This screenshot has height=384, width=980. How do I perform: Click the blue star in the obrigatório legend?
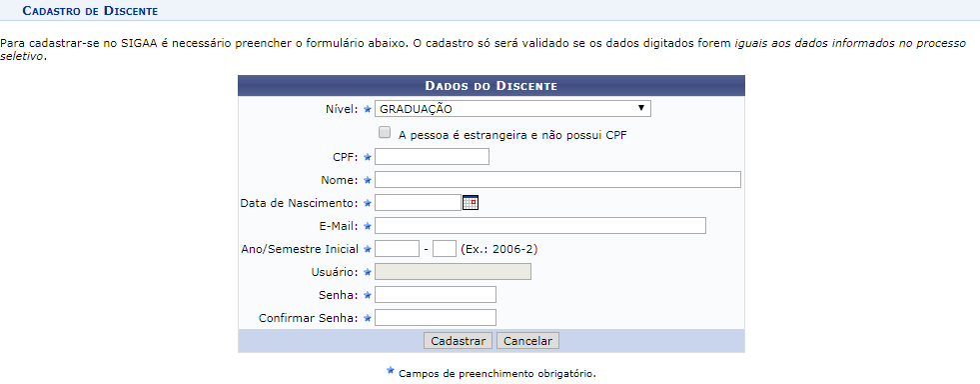[x=391, y=371]
